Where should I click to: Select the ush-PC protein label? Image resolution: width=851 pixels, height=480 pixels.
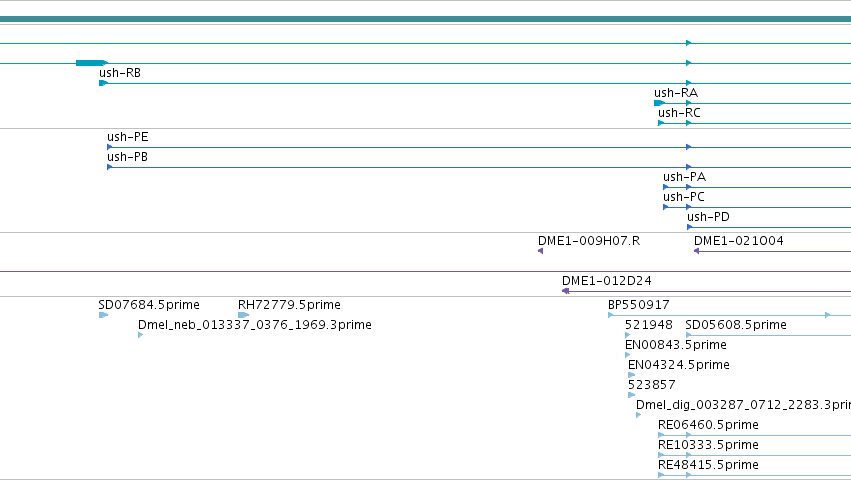click(684, 197)
